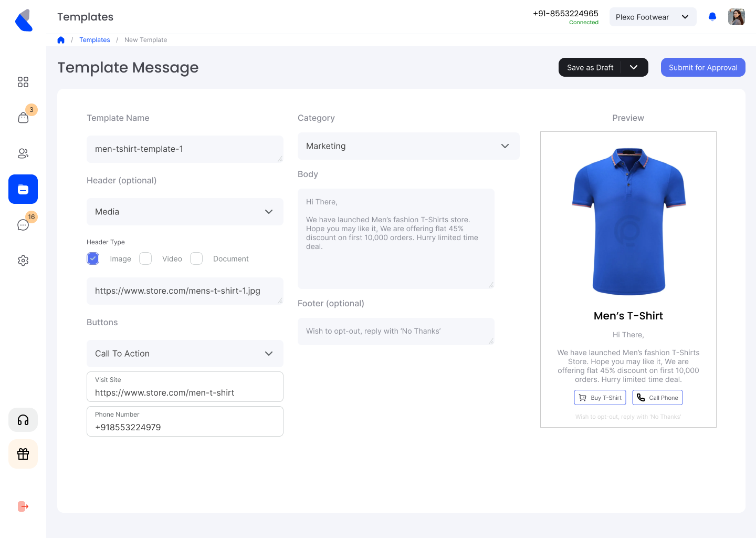Open the notifications bell
This screenshot has width=756, height=538.
pos(712,17)
